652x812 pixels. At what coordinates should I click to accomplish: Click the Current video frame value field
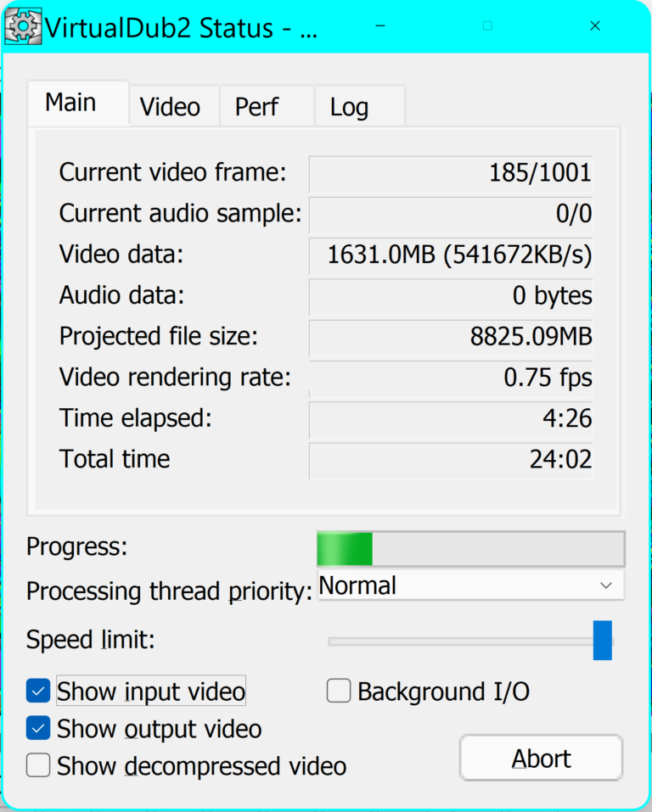point(451,173)
